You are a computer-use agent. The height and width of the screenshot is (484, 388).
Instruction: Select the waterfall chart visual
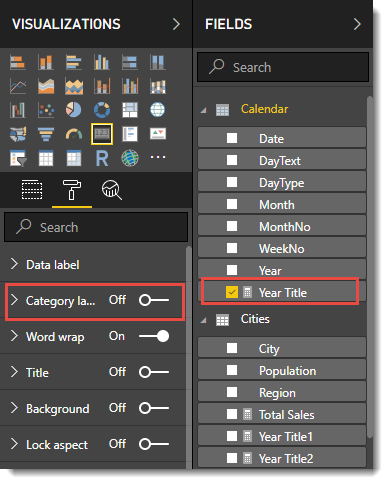click(18, 110)
